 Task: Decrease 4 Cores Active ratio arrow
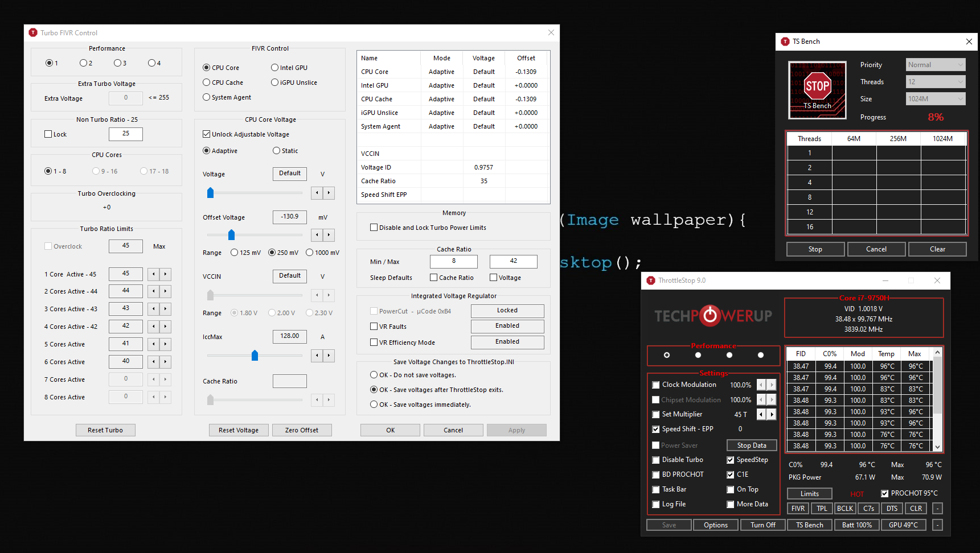click(154, 327)
